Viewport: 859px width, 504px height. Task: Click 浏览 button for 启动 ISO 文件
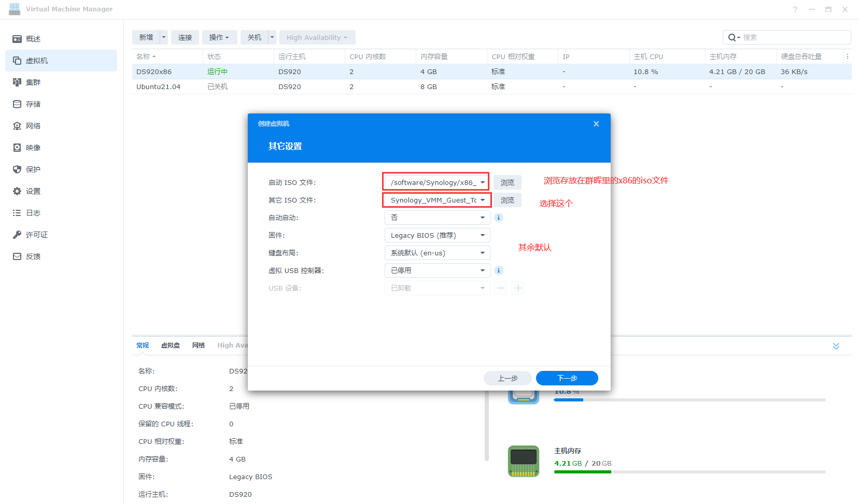(x=507, y=182)
